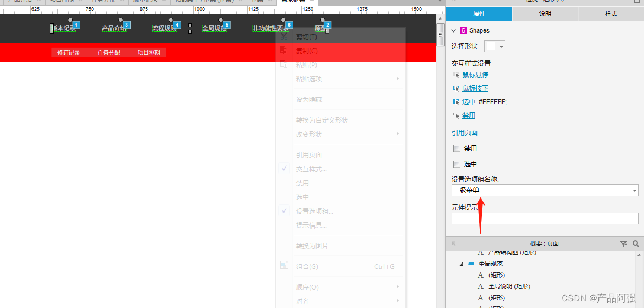The image size is (644, 308).
Task: Choose 设置选项组... in the context menu
Action: click(340, 211)
